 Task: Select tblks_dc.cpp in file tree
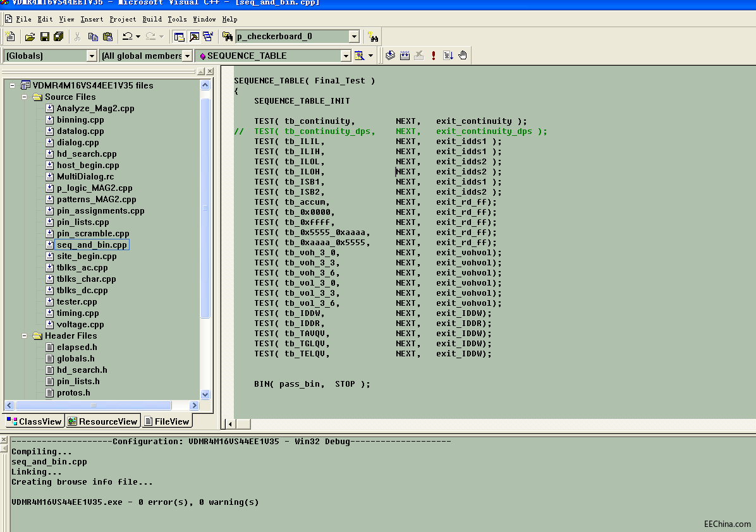(x=82, y=290)
